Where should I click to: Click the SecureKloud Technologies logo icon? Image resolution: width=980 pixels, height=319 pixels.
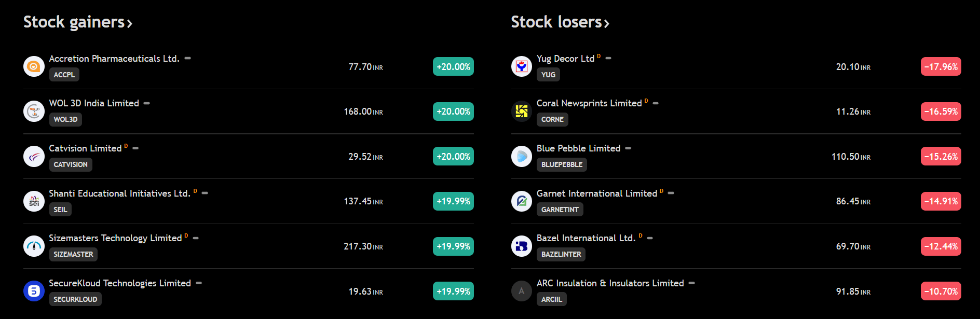34,291
